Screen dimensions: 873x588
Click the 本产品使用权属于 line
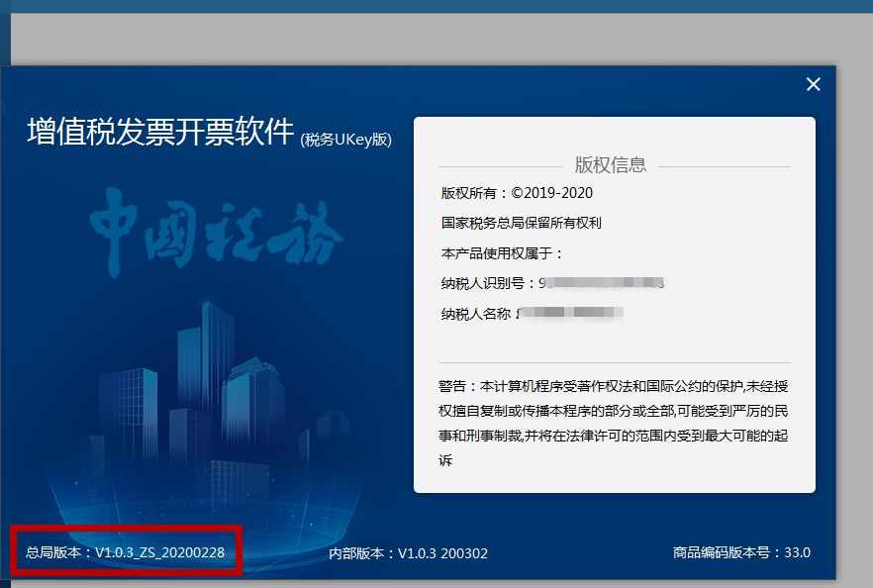pyautogui.click(x=502, y=253)
